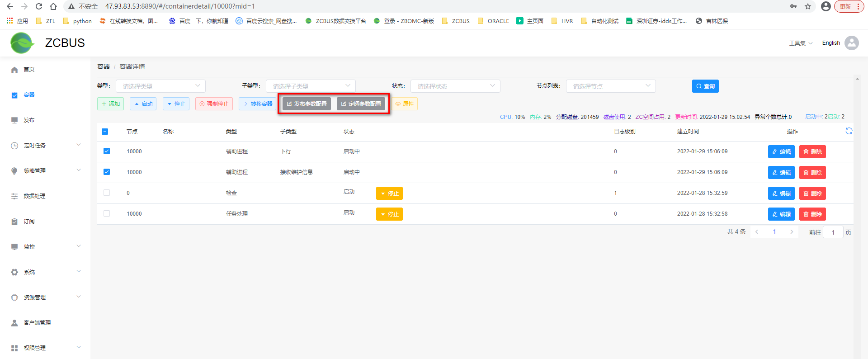This screenshot has height=359, width=868.
Task: Click the ZCBUS green leaf logo
Action: pos(22,43)
